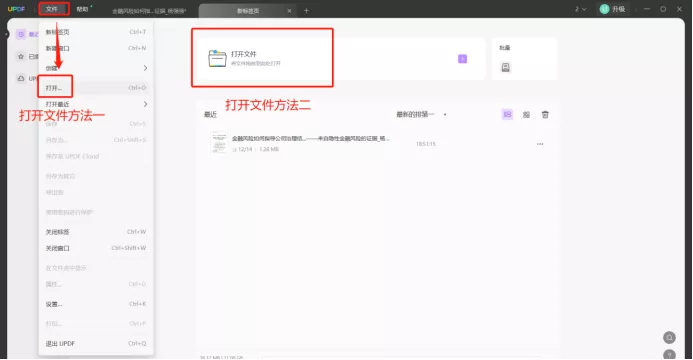Maximize the UPDF window
Viewport: 693px width, 360px height.
pos(663,9)
